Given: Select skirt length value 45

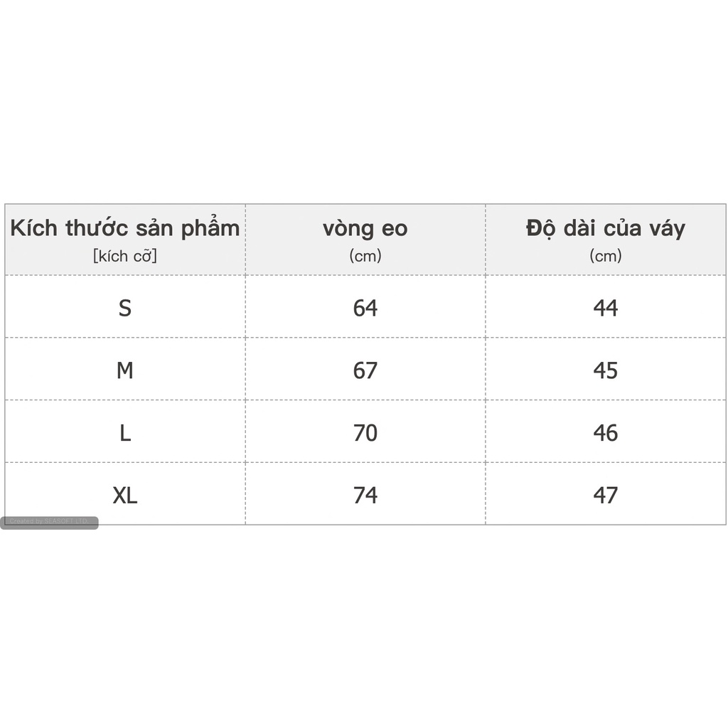Looking at the screenshot, I should click(x=606, y=370).
